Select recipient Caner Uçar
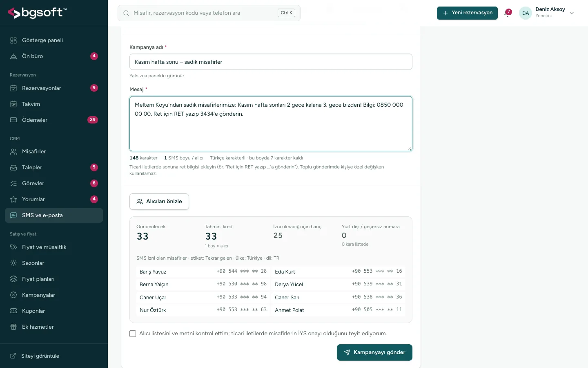Image resolution: width=588 pixels, height=368 pixels. pos(203,297)
